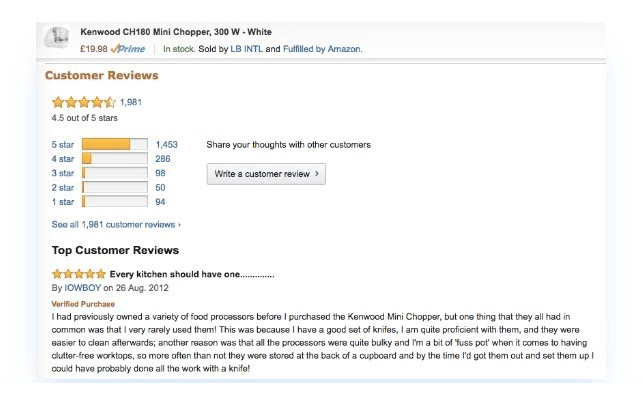
Task: Filter reviews by 3 star link
Action: tap(63, 173)
